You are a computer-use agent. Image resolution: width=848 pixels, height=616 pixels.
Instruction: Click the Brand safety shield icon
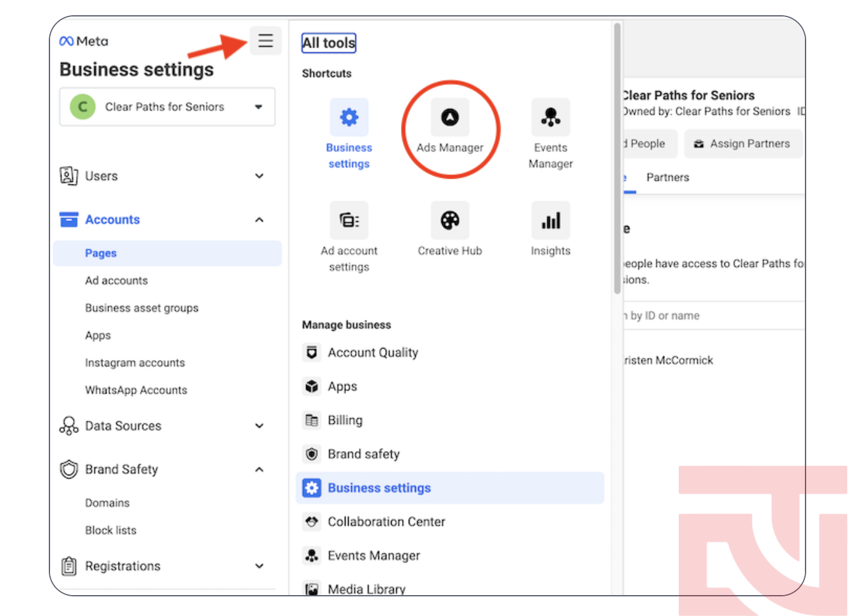tap(311, 454)
